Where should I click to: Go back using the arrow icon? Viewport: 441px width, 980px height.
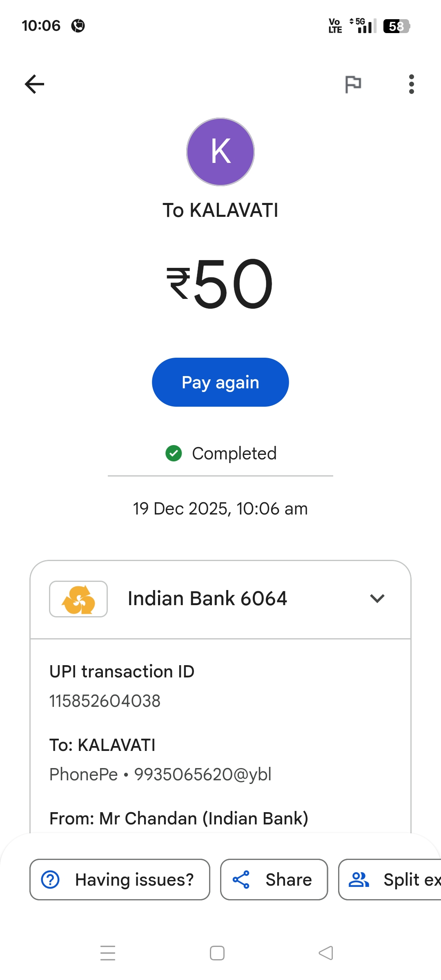coord(34,84)
